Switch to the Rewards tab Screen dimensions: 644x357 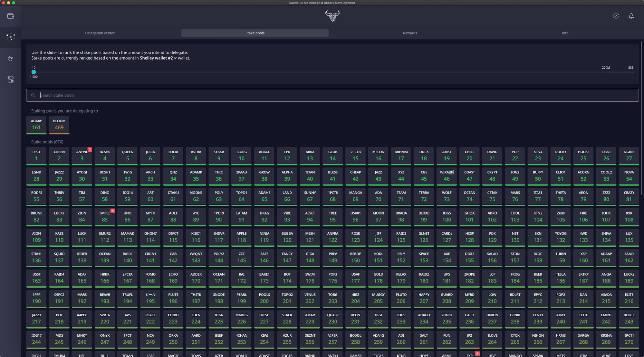pos(410,33)
